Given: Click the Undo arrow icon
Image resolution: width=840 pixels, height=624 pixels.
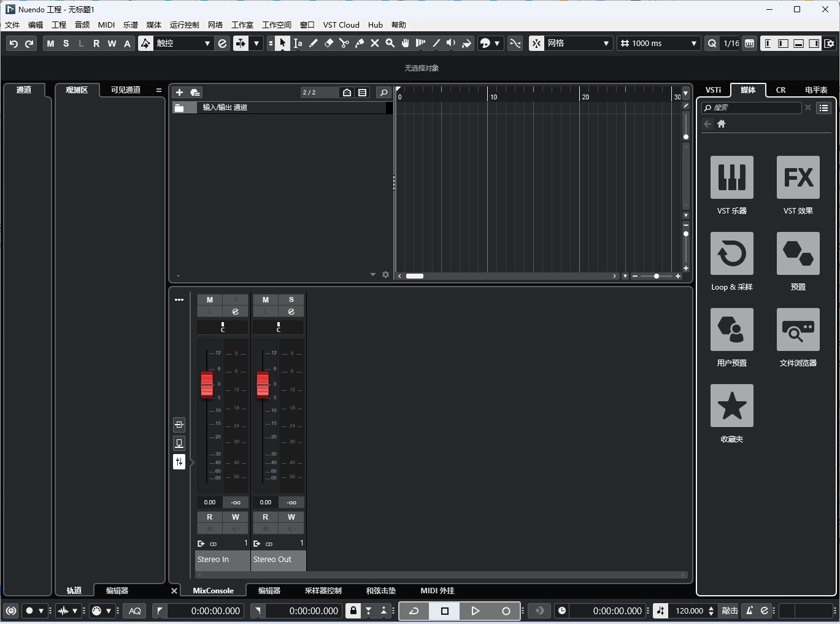Looking at the screenshot, I should [x=13, y=44].
